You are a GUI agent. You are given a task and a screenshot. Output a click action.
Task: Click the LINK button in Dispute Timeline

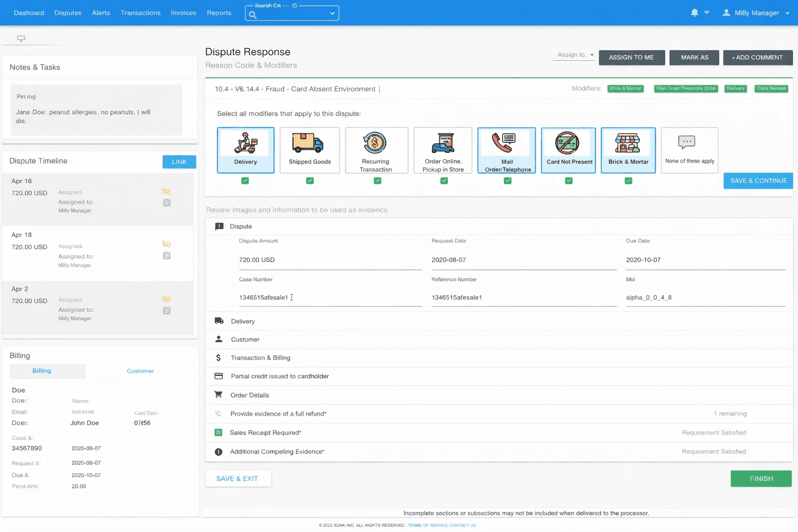pos(179,162)
